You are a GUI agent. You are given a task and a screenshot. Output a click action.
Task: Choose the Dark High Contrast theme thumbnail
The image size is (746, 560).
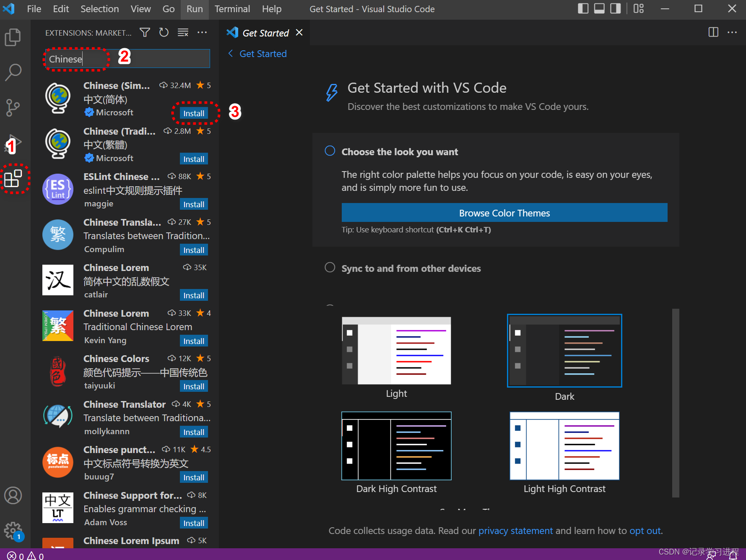tap(396, 446)
